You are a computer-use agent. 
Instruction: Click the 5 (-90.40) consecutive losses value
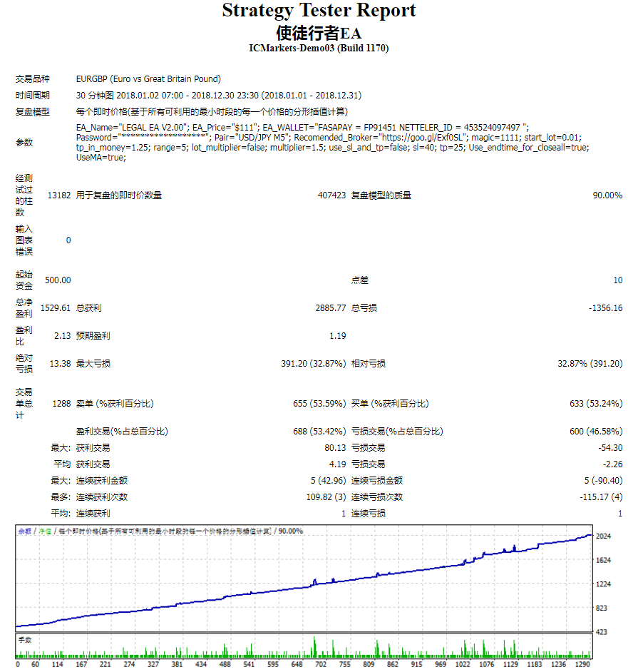coord(603,481)
